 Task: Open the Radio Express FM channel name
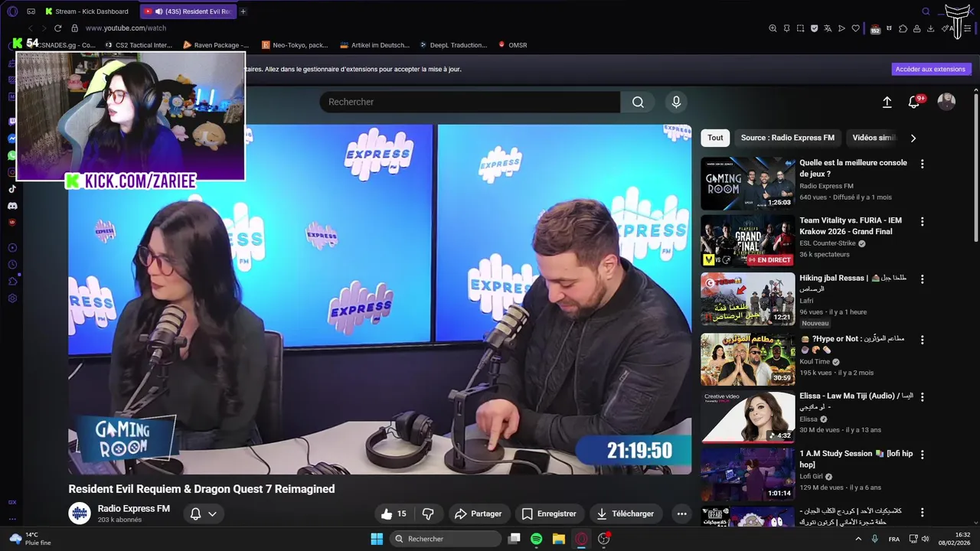[134, 509]
